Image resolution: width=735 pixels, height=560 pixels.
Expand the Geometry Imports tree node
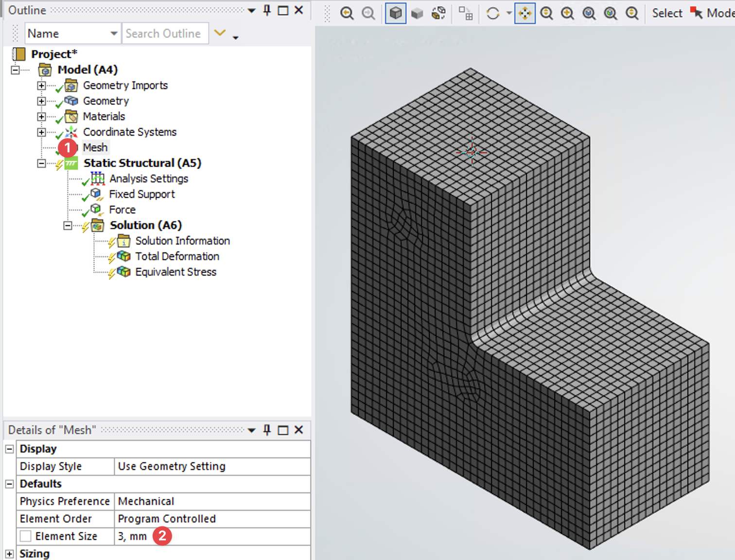coord(41,86)
